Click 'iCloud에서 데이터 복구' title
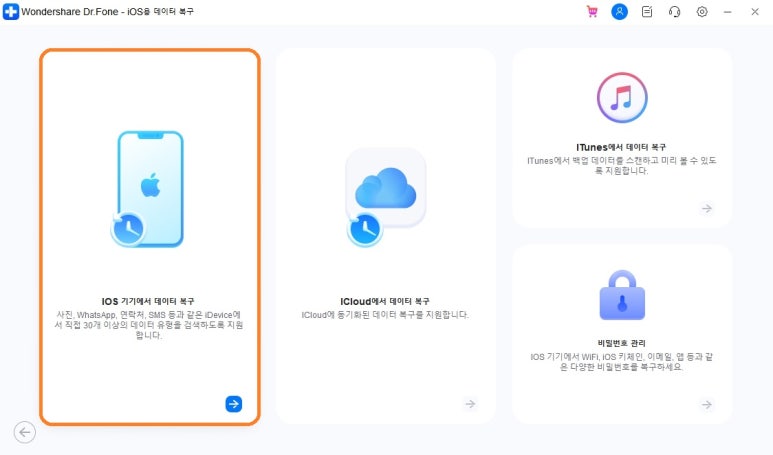Screen dimensions: 773x455 point(385,301)
